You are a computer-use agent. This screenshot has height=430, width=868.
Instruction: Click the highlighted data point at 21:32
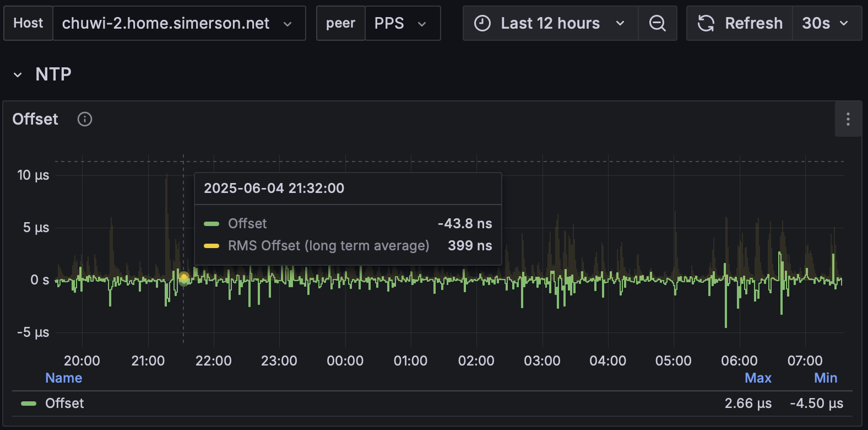click(x=184, y=278)
